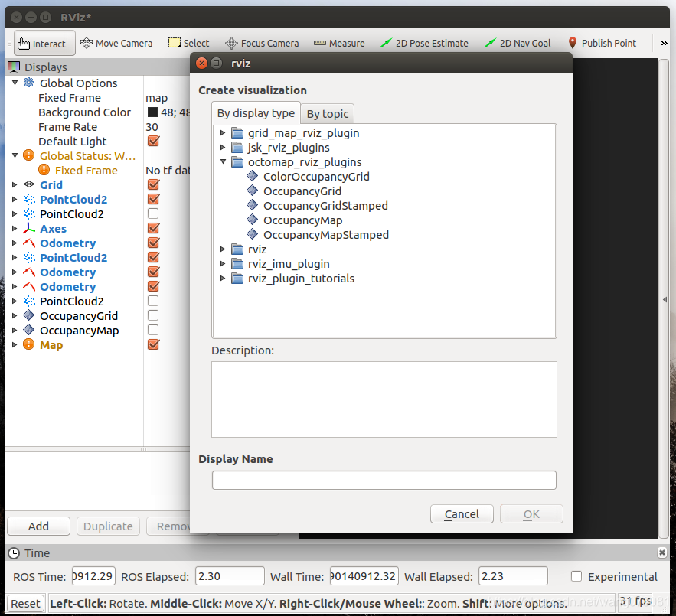Select the 2D Pose Estimate tool
This screenshot has width=676, height=616.
coord(424,43)
